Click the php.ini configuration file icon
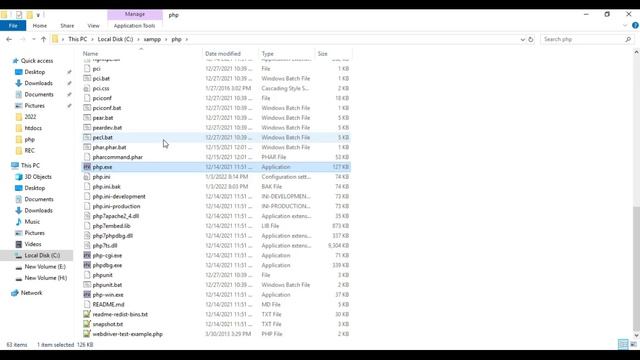 pos(87,177)
